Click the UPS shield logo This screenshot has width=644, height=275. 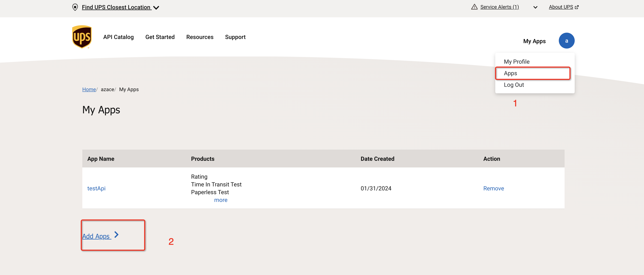pyautogui.click(x=82, y=37)
